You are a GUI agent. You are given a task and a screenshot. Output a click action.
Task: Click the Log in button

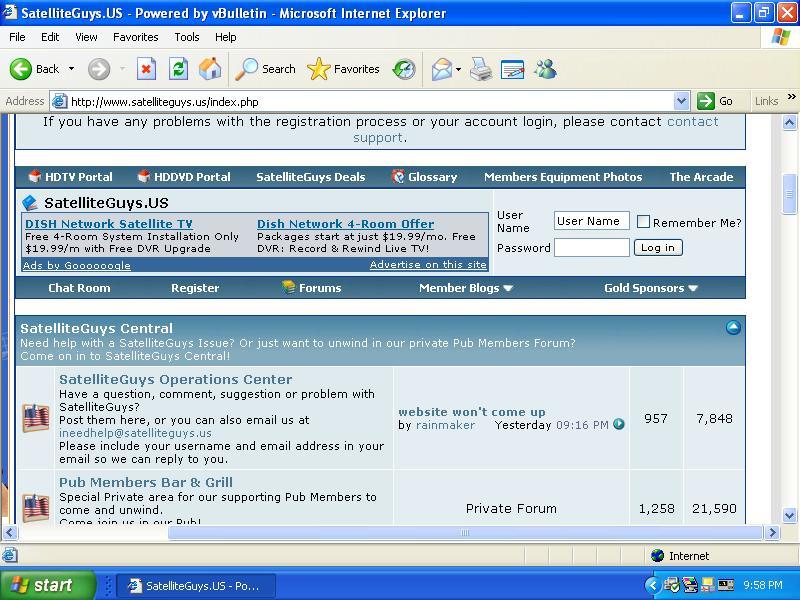click(x=658, y=247)
